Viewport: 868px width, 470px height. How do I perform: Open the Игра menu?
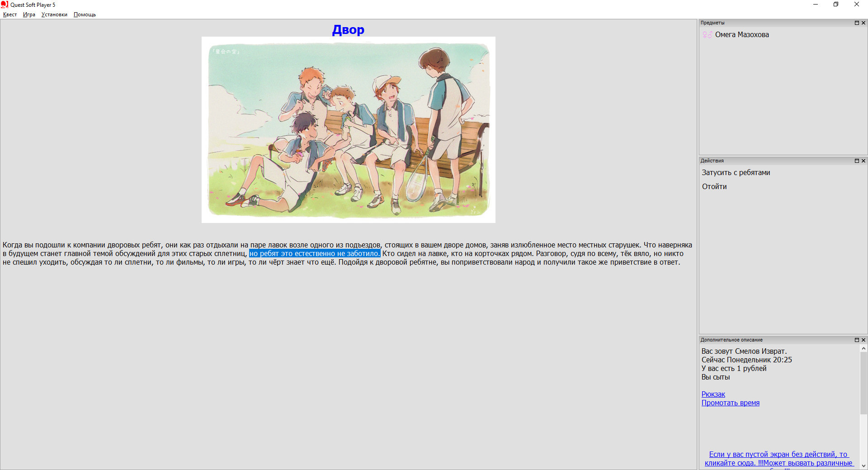pyautogui.click(x=29, y=14)
